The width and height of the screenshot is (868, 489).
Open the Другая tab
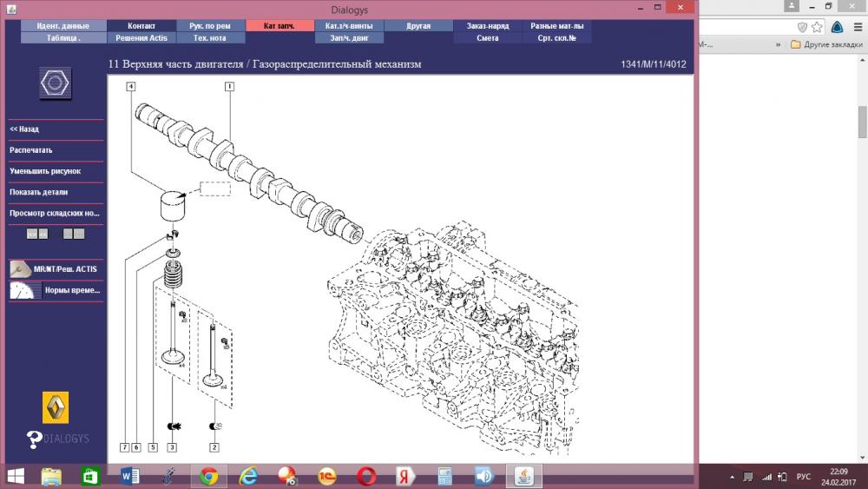pos(418,25)
